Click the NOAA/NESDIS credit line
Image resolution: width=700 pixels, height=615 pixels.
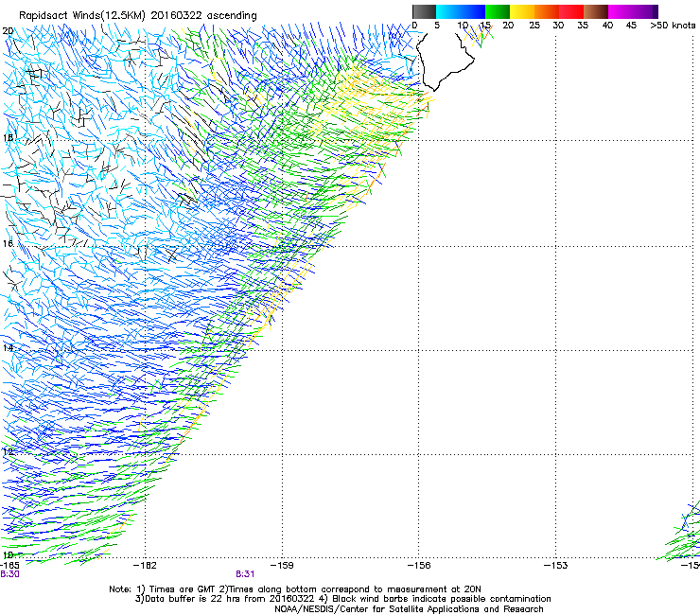[409, 609]
